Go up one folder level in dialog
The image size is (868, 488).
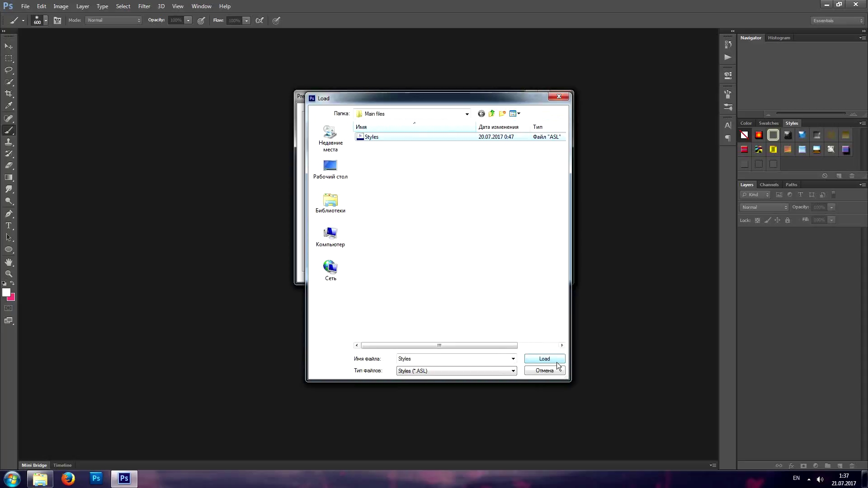pos(491,114)
